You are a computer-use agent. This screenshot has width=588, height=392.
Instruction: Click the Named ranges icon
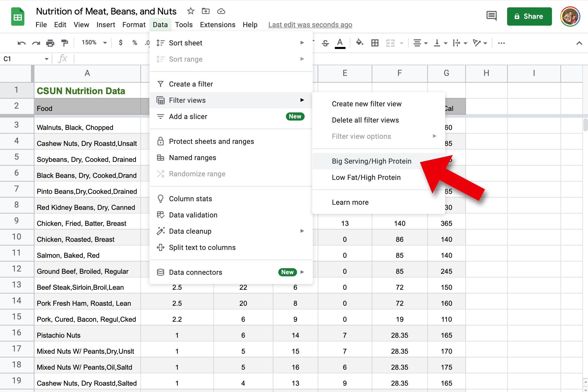pyautogui.click(x=160, y=158)
